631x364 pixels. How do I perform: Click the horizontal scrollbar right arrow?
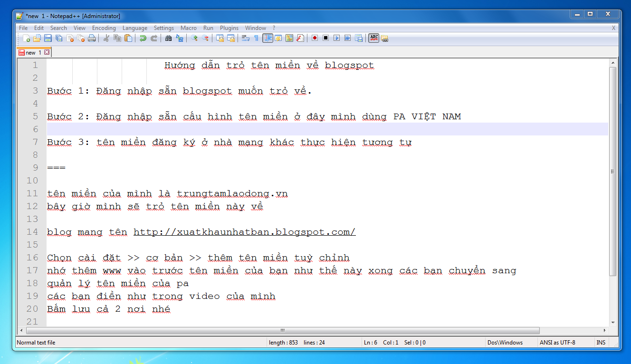pos(604,330)
